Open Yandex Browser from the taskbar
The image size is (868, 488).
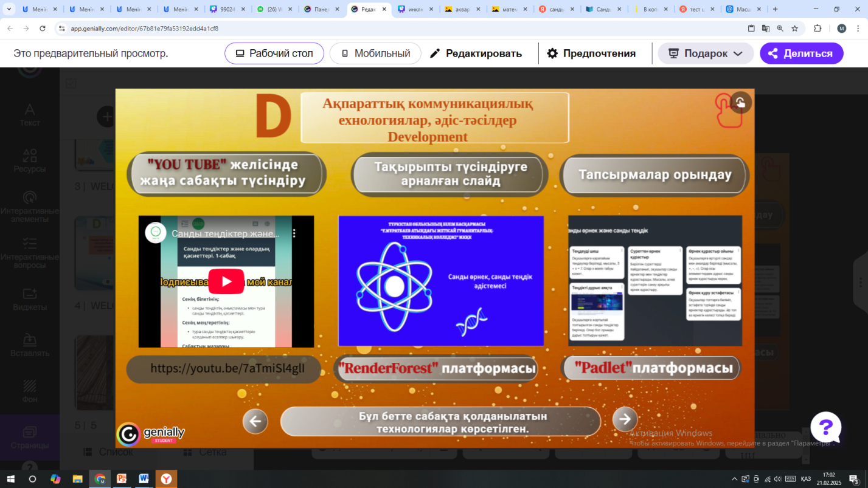click(166, 479)
